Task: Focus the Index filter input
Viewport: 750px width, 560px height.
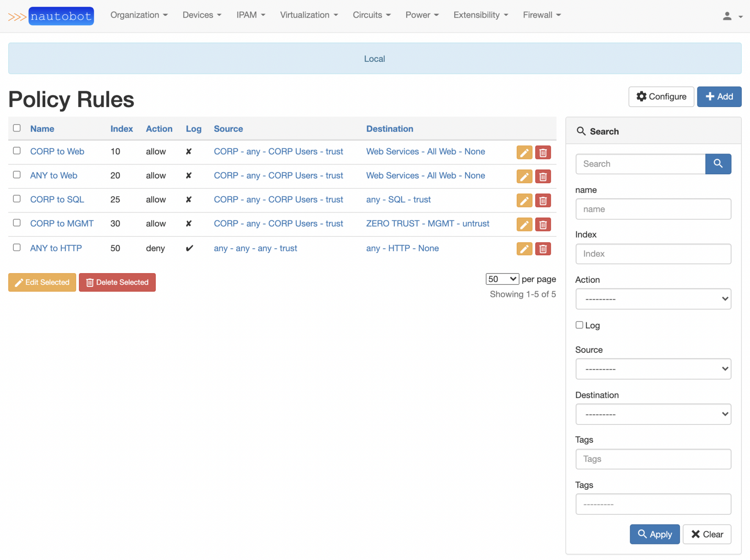Action: [x=653, y=254]
